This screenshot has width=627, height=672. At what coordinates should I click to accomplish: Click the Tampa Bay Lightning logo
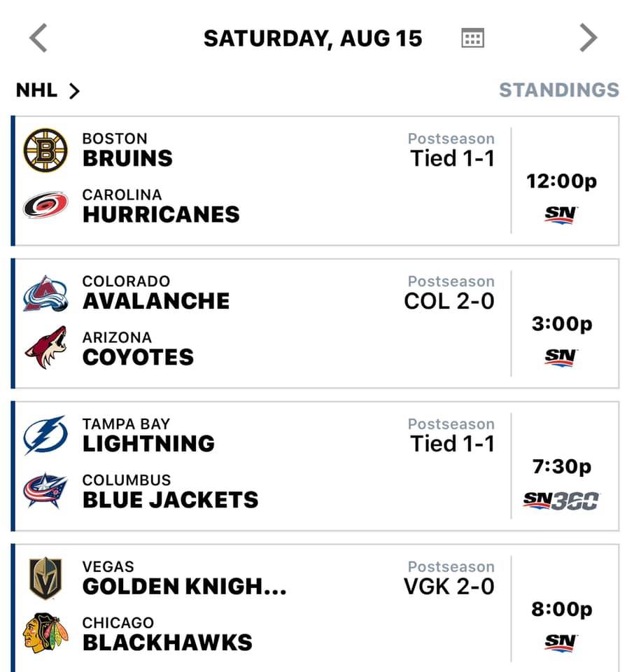[x=45, y=435]
